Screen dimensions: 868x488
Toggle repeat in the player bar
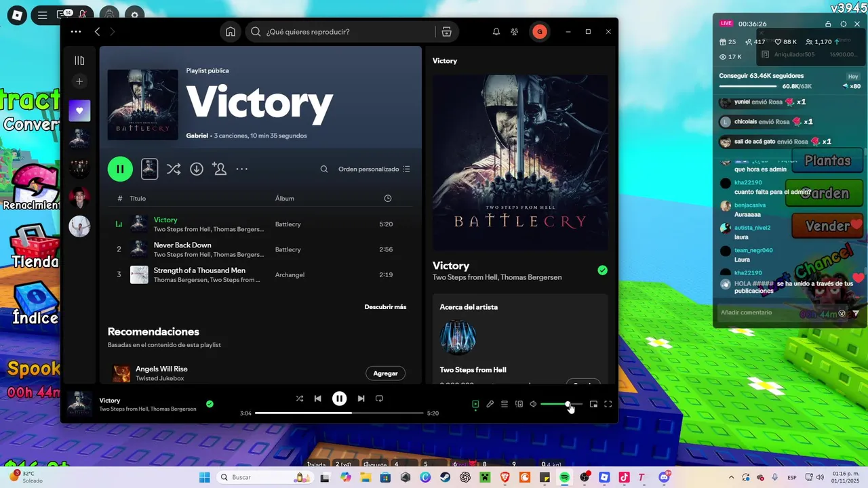coord(379,399)
